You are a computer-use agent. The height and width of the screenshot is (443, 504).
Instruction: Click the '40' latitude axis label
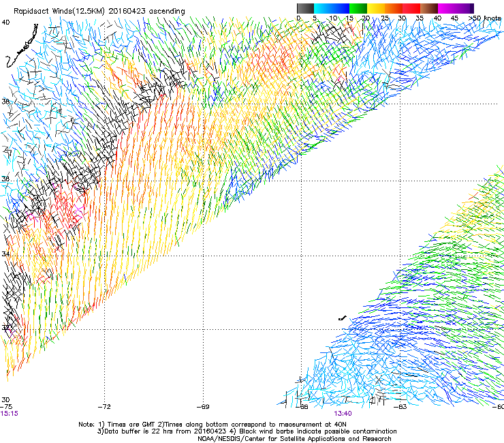click(5, 22)
